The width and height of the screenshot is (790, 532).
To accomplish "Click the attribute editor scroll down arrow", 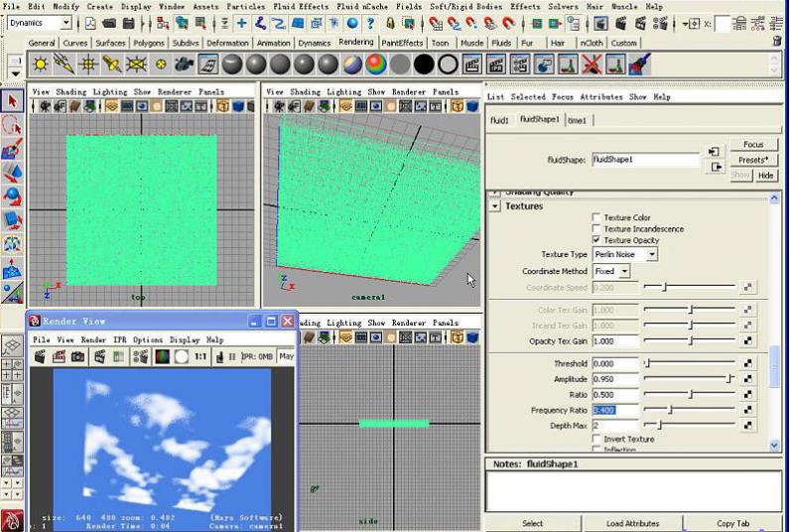I will tap(774, 445).
